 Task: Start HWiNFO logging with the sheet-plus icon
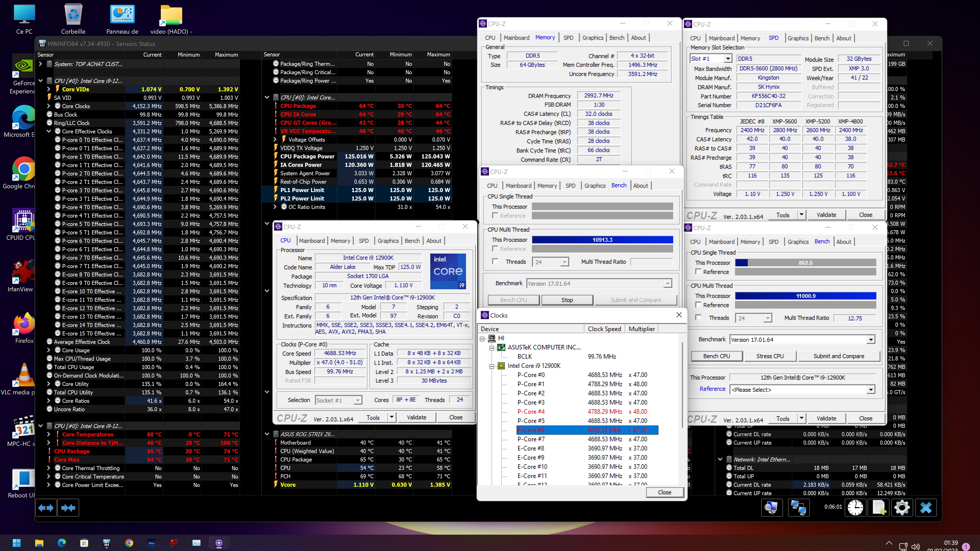(x=879, y=508)
